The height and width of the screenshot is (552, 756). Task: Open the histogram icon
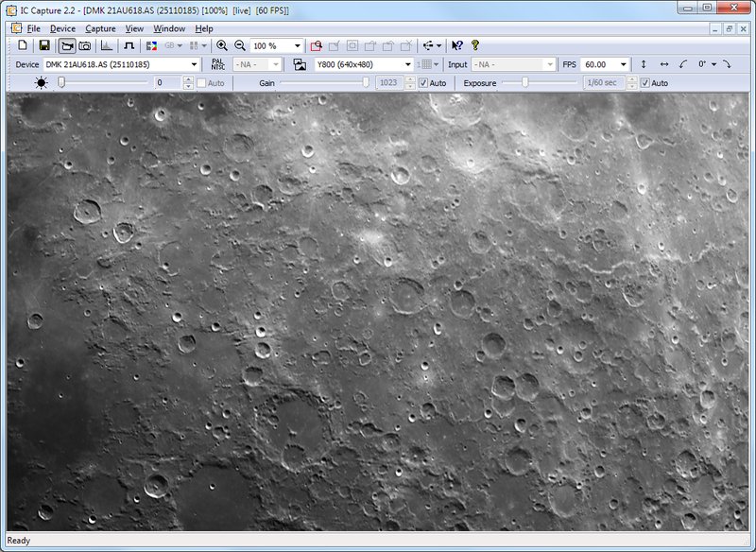[x=107, y=45]
